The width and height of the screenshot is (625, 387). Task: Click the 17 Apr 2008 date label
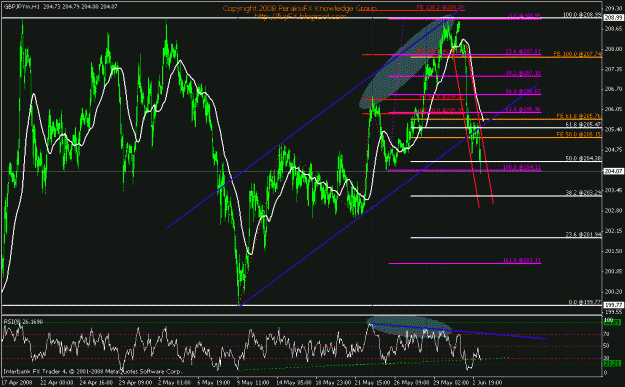tap(16, 383)
